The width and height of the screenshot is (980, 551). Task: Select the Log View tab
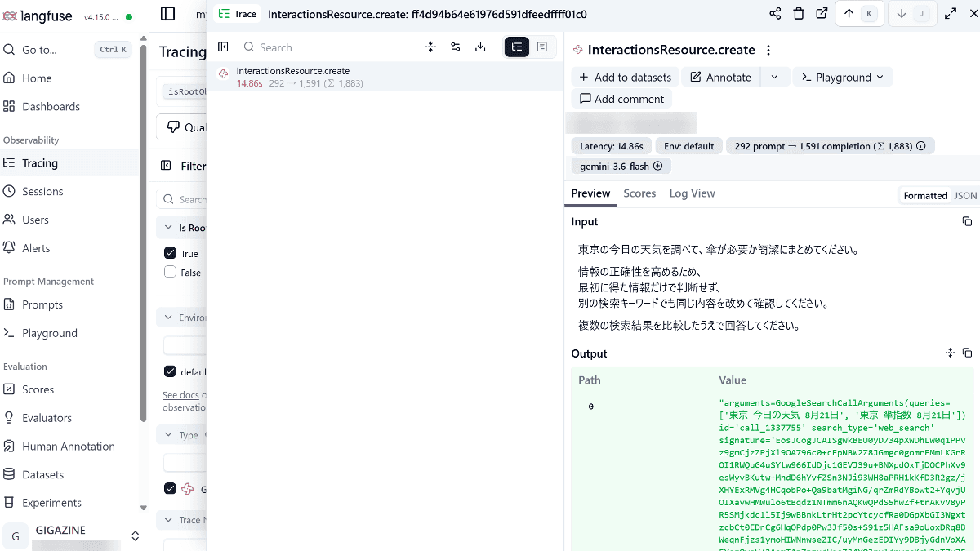coord(692,193)
